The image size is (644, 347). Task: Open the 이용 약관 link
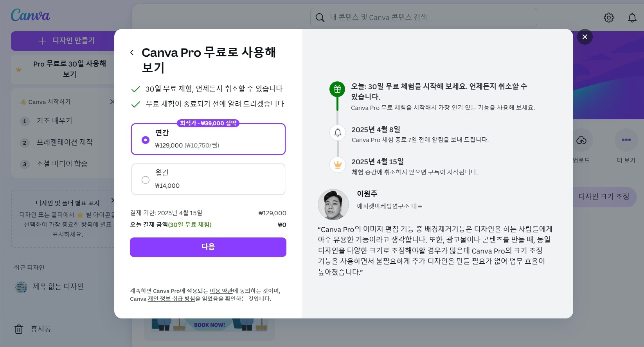click(221, 291)
